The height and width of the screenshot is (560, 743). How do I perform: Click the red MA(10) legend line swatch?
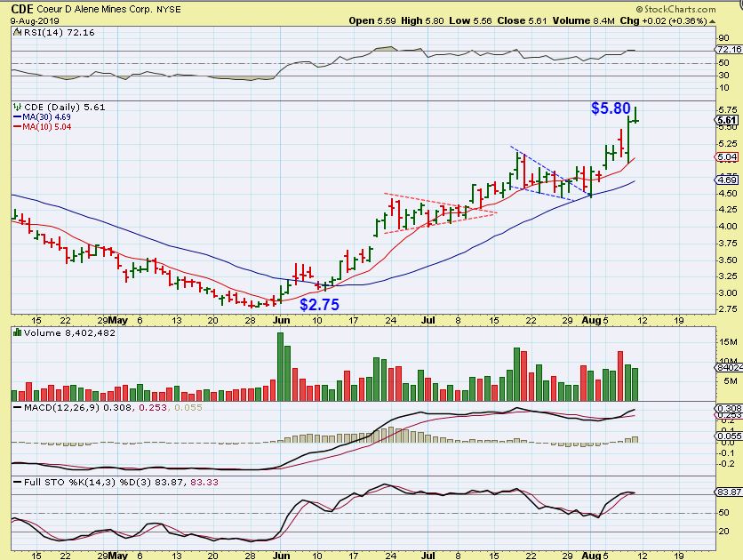18,126
